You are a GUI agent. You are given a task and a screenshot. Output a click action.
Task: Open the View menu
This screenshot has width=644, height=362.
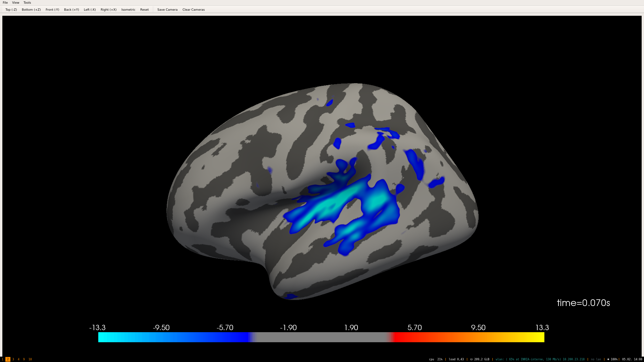tap(16, 3)
